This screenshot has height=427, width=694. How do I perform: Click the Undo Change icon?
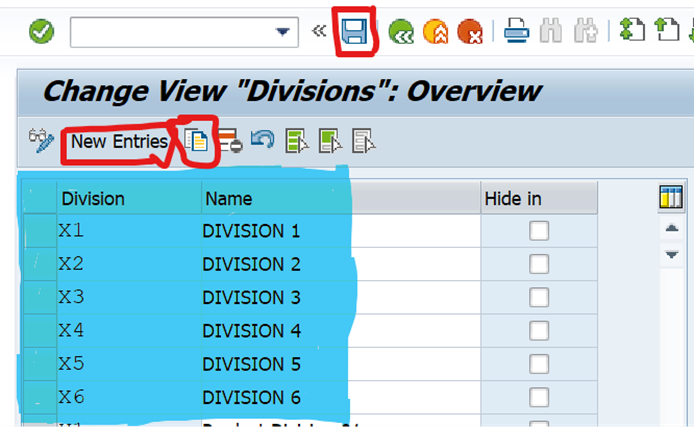(263, 141)
